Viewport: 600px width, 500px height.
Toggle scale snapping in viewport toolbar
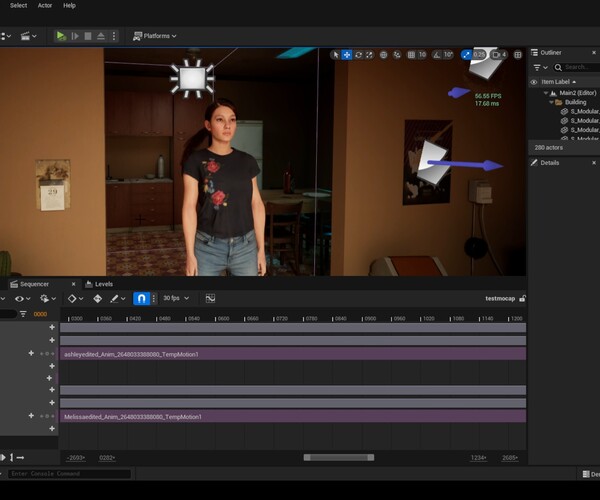(x=466, y=55)
